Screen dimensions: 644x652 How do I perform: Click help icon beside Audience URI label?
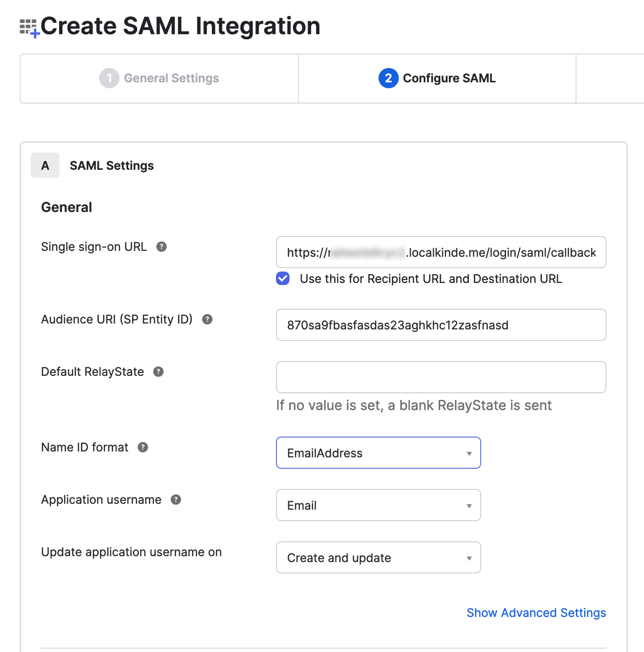point(207,319)
